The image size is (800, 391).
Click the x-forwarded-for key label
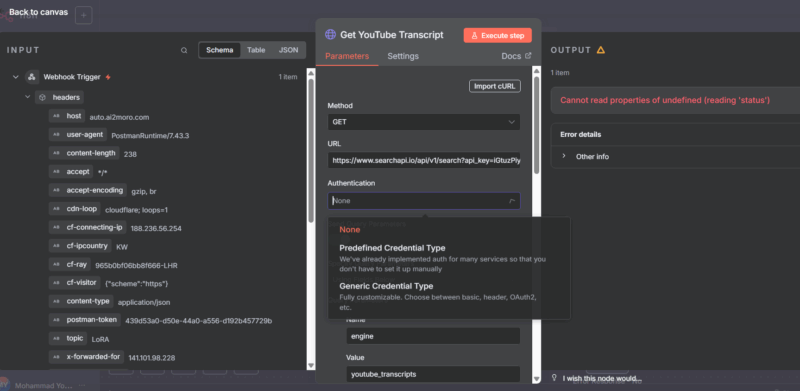[93, 357]
